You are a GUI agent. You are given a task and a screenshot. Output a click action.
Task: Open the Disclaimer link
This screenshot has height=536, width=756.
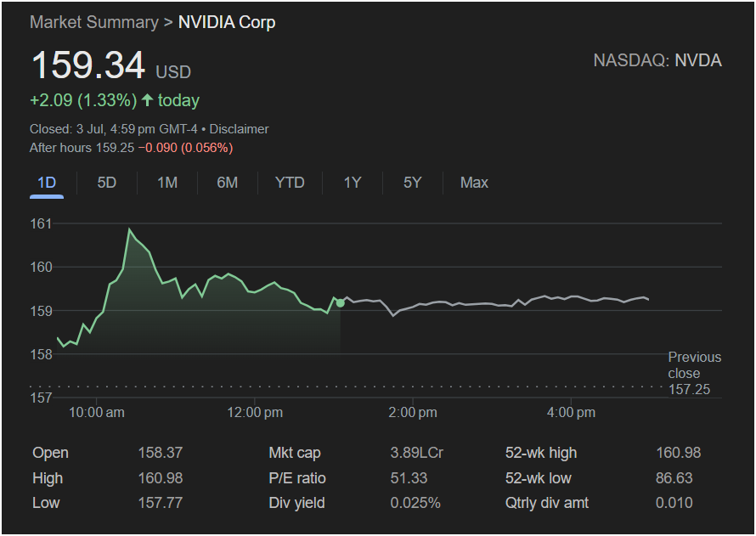tap(240, 129)
